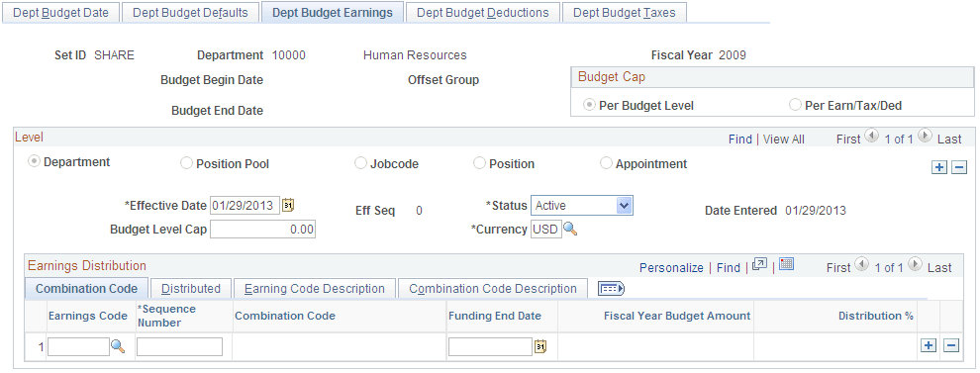This screenshot has height=373, width=980.
Task: Click the Earnings Code input field
Action: (79, 346)
